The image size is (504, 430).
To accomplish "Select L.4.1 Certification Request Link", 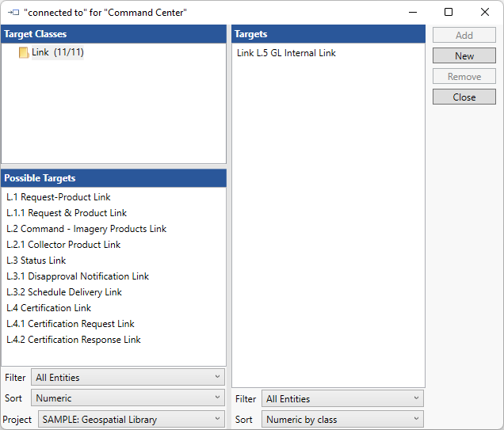I will click(71, 324).
